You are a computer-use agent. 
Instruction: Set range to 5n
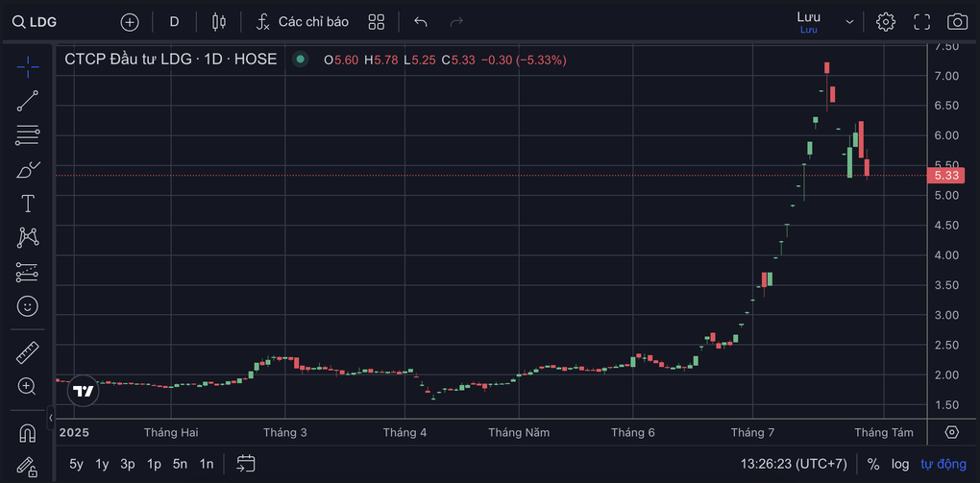coord(180,464)
